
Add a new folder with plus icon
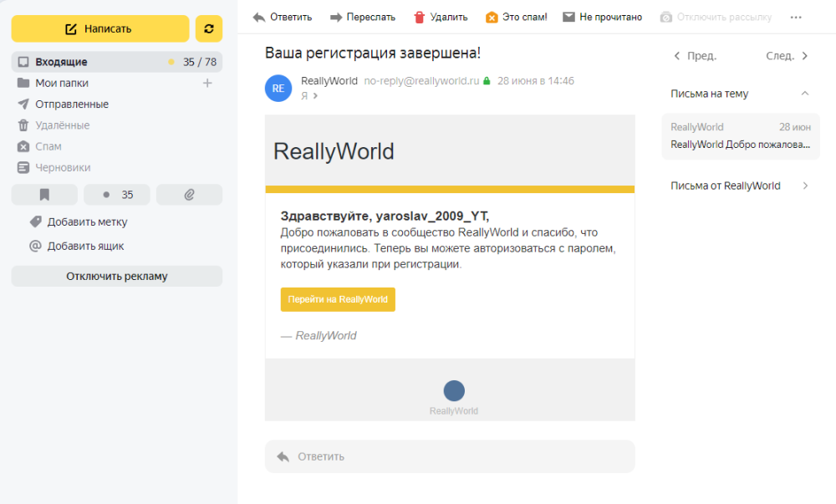point(207,83)
